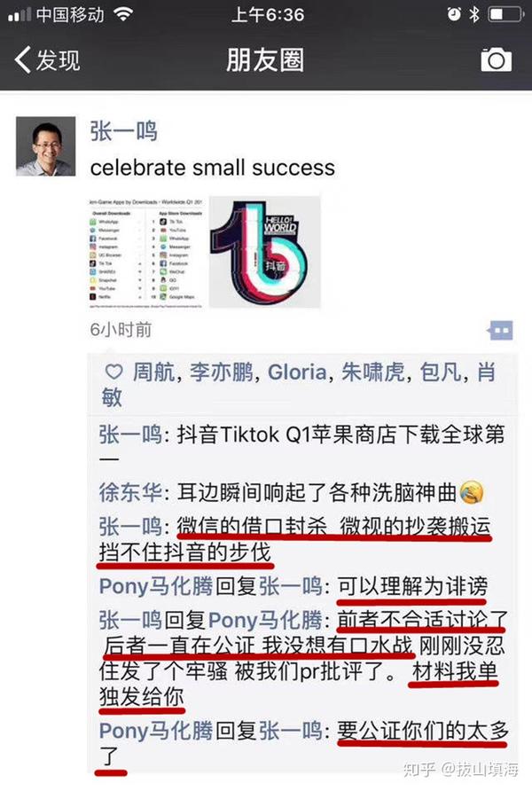Open 朱啸虎's profile from likes
Screen dimensions: 532x791
[x=373, y=372]
